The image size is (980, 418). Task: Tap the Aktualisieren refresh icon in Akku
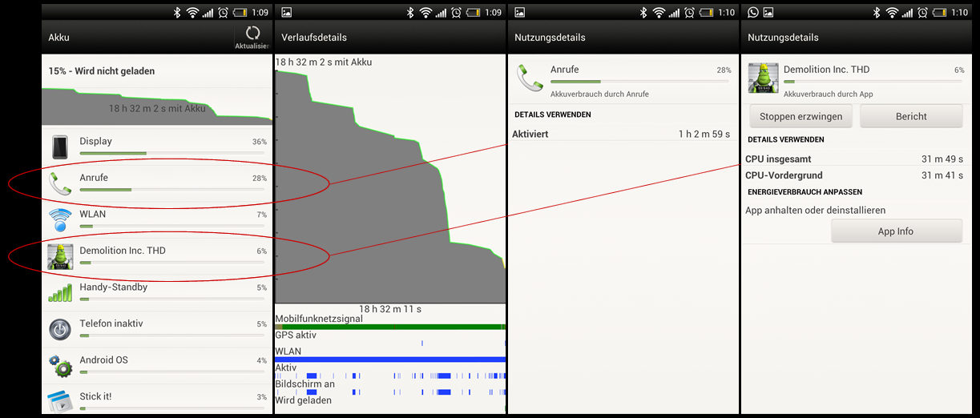pyautogui.click(x=252, y=33)
